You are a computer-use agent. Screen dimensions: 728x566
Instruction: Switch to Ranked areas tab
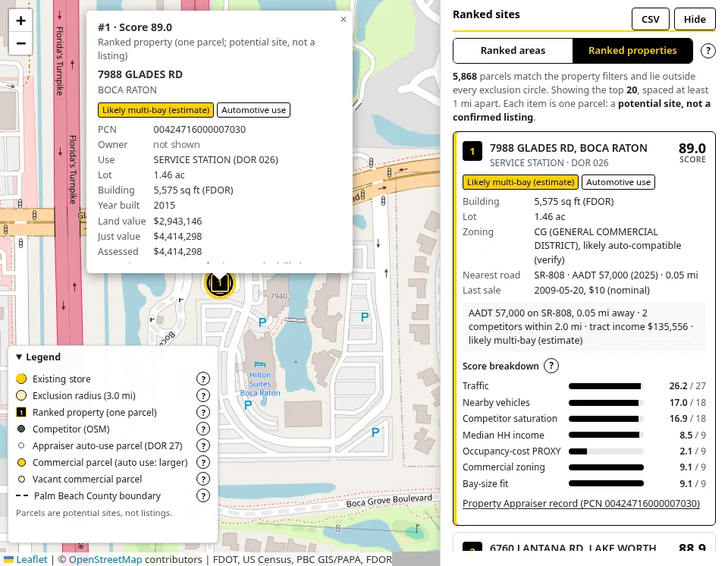(x=513, y=51)
